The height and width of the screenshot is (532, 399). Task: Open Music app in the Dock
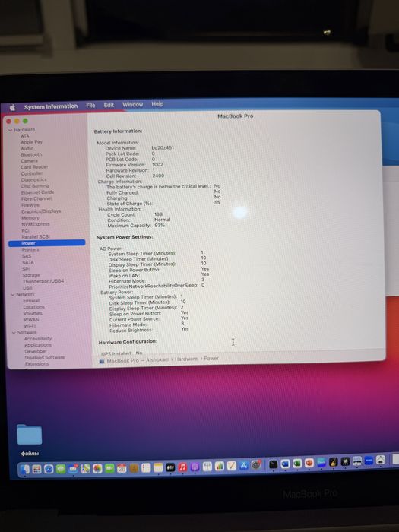point(182,467)
